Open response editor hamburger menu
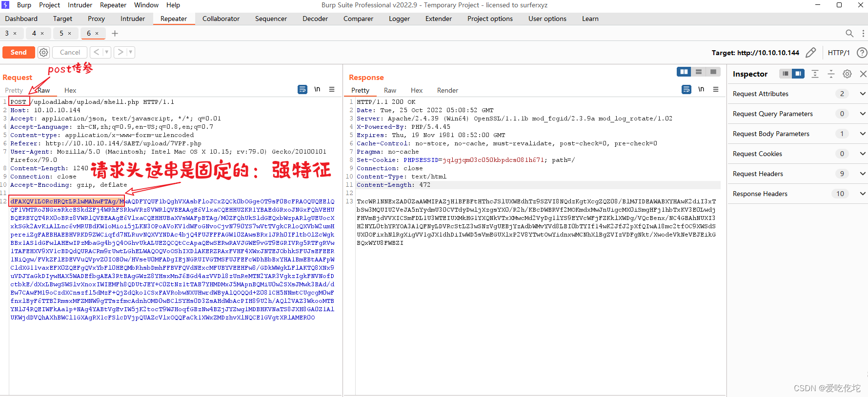Image resolution: width=868 pixels, height=397 pixels. click(x=716, y=89)
